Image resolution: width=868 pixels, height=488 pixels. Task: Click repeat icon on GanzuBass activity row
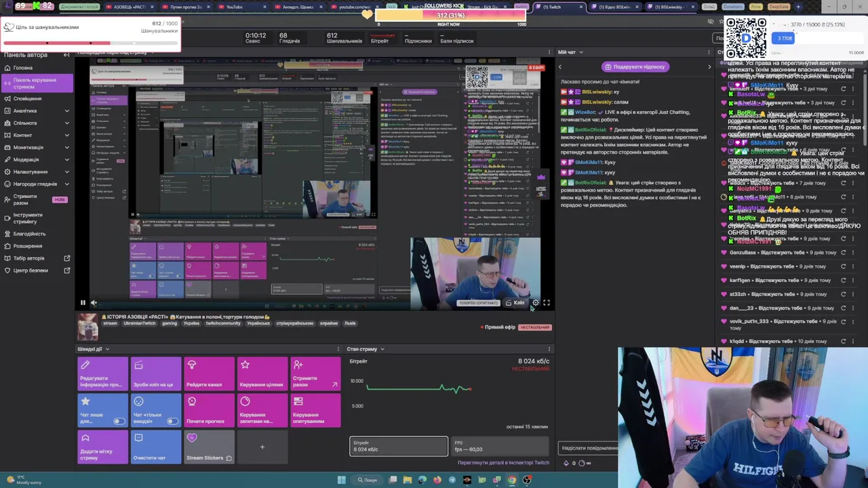click(844, 252)
